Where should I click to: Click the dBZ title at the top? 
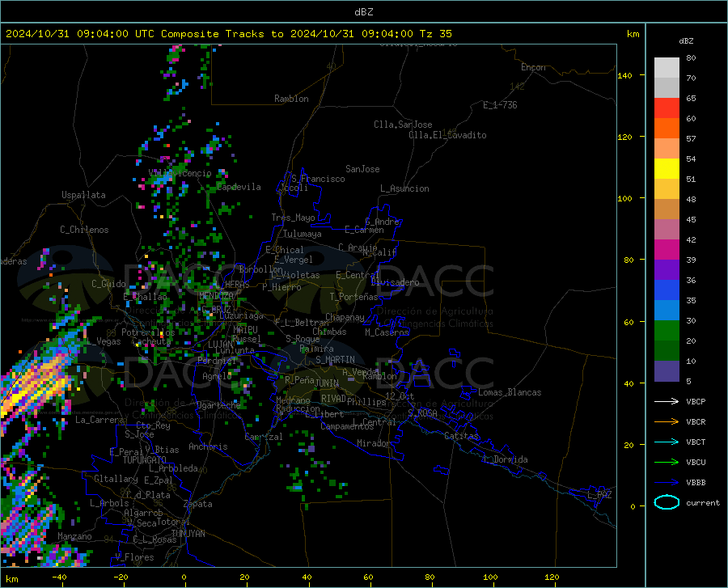pos(363,12)
